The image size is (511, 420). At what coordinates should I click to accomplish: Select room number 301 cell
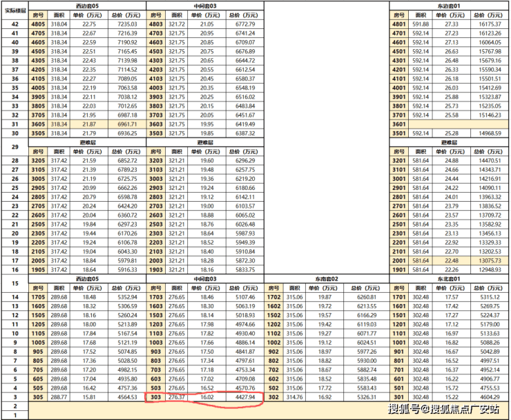[399, 397]
